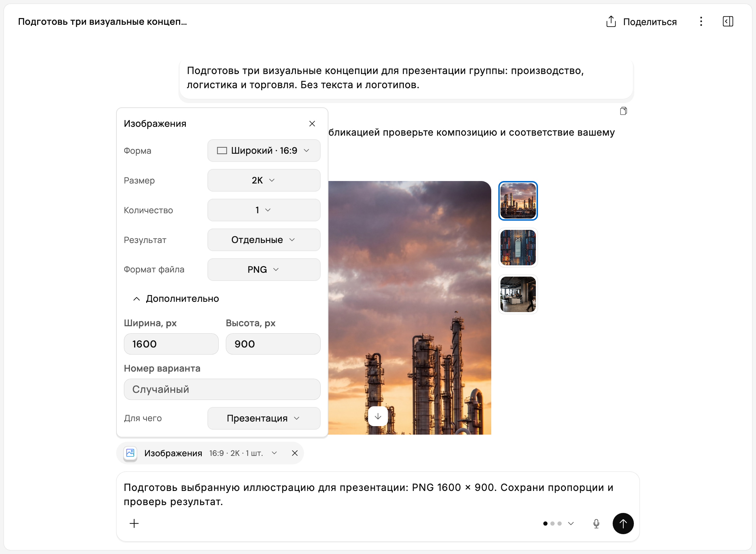Select the office interior thumbnail
Screen dimensions: 756x554
pos(518,294)
